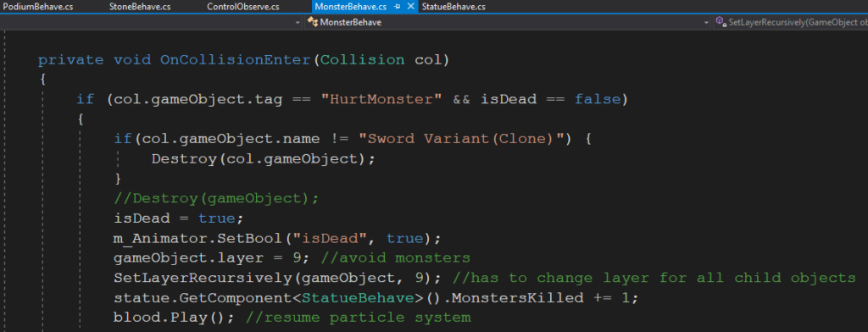868x332 pixels.
Task: Switch to the ControlObserve.cs tab
Action: click(243, 7)
